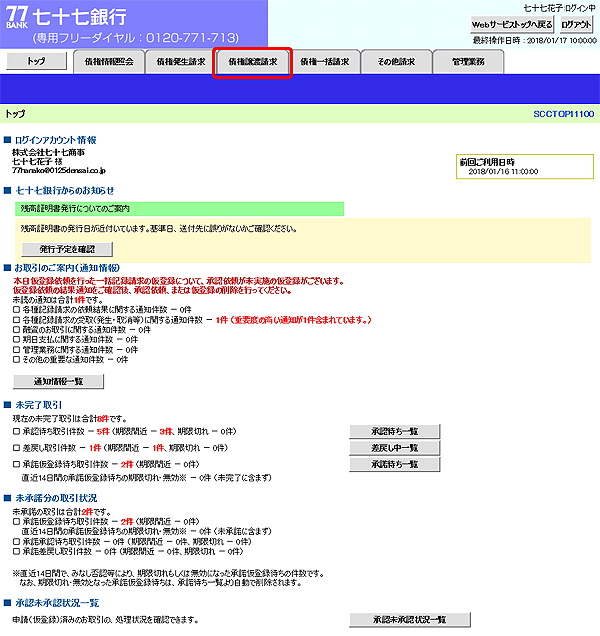Click 融資のお取引に関する通知件数 row
The image size is (600, 636).
82,330
